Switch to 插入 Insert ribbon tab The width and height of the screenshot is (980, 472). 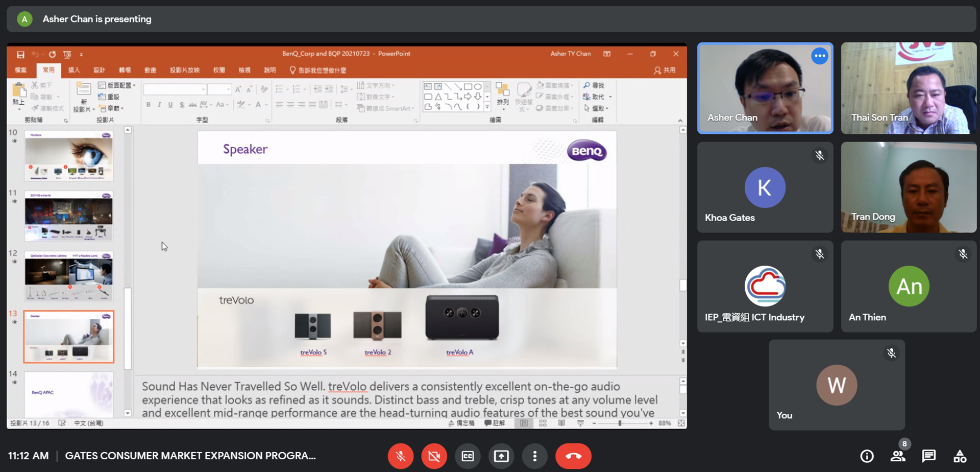point(74,70)
